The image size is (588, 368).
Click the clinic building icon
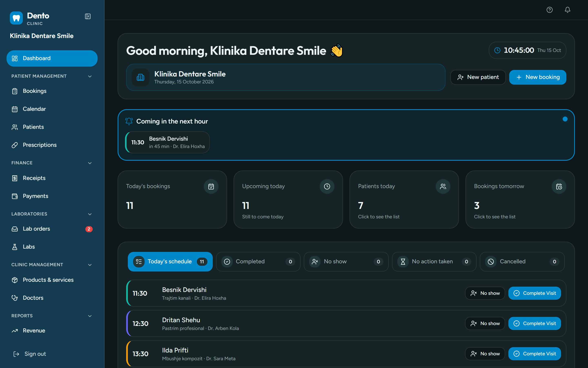pyautogui.click(x=140, y=77)
